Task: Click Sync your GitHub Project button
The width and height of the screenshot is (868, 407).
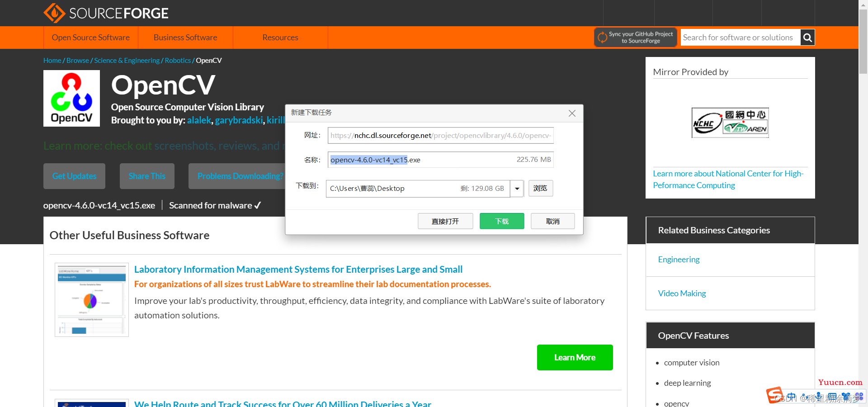Action: 636,38
